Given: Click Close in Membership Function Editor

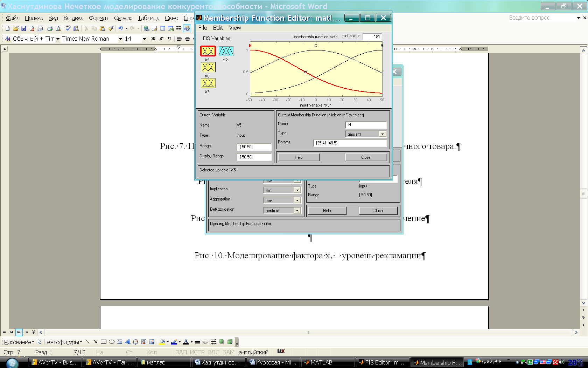Looking at the screenshot, I should click(366, 157).
